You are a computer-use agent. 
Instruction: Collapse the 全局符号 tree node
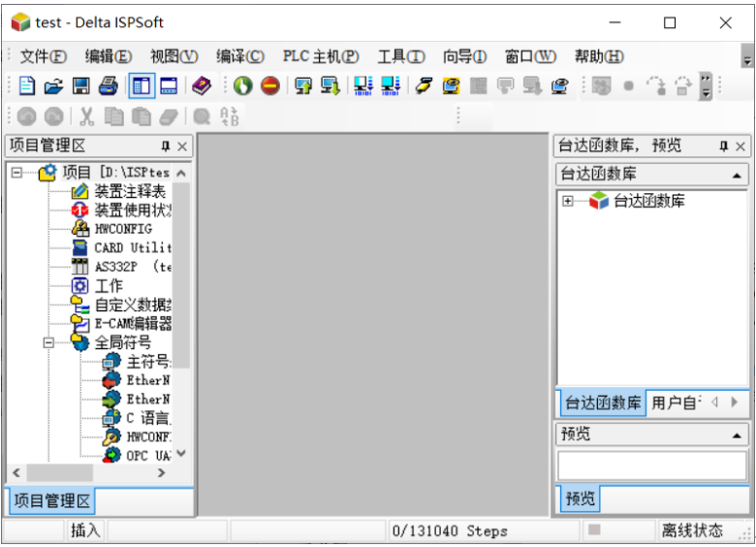[x=48, y=342]
